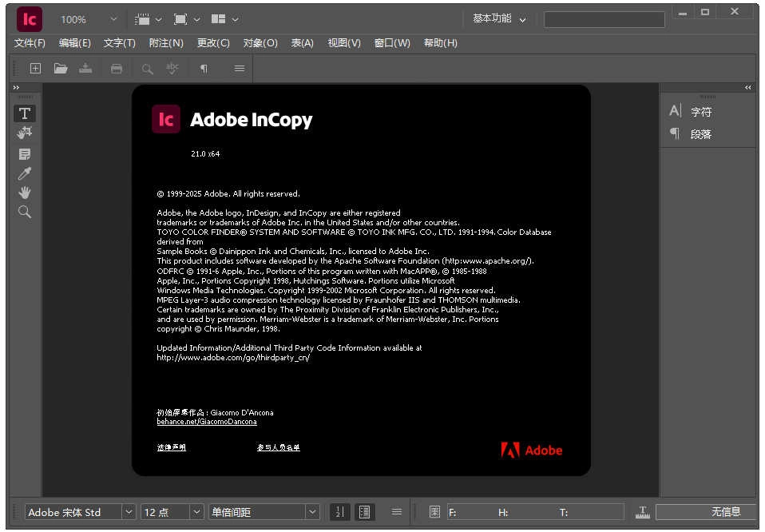The image size is (765, 532).
Task: Click the Print icon in toolbar
Action: [117, 69]
